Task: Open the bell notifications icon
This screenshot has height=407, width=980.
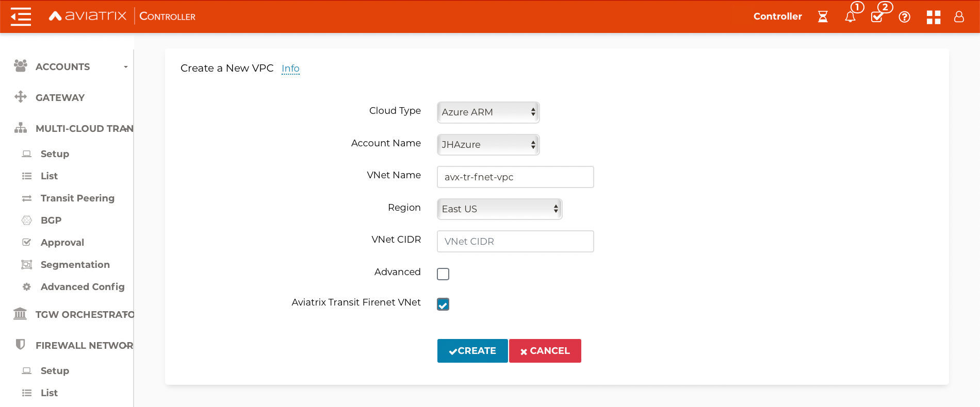Action: pyautogui.click(x=851, y=16)
